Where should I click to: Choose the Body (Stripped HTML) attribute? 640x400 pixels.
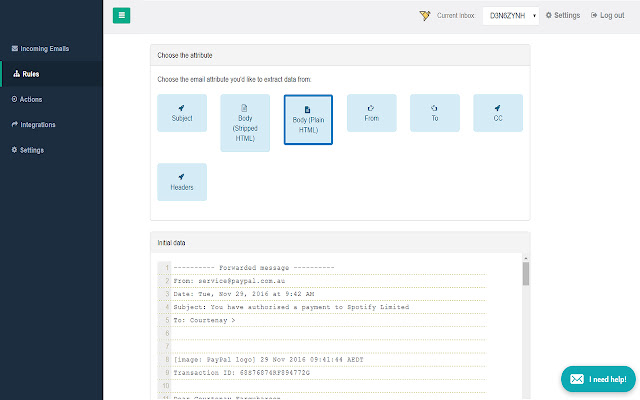[245, 123]
